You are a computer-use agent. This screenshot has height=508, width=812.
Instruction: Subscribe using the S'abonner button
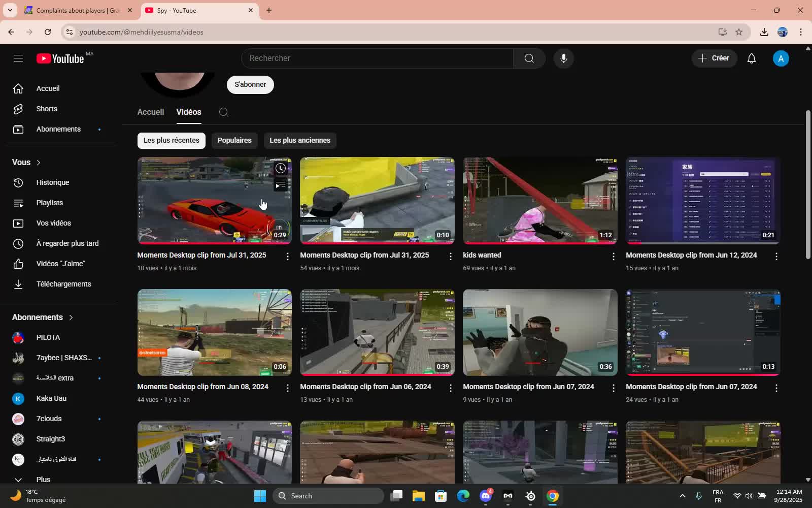(x=250, y=84)
